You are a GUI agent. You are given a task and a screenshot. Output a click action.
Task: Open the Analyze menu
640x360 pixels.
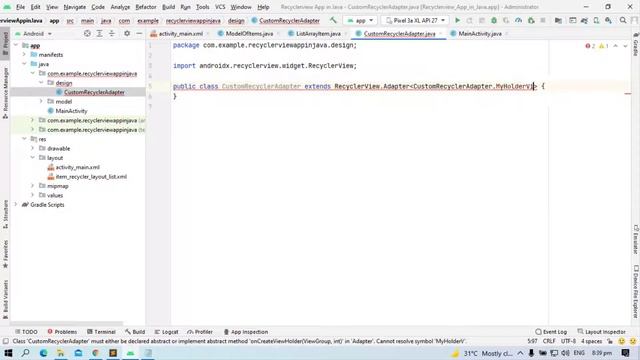(x=120, y=7)
